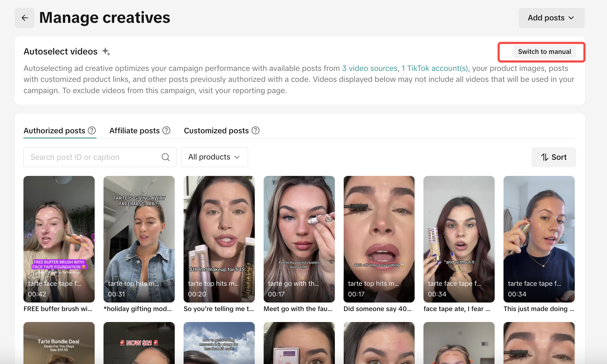Open the 1 TikTok account(s) link
The height and width of the screenshot is (364, 607).
pyautogui.click(x=434, y=68)
